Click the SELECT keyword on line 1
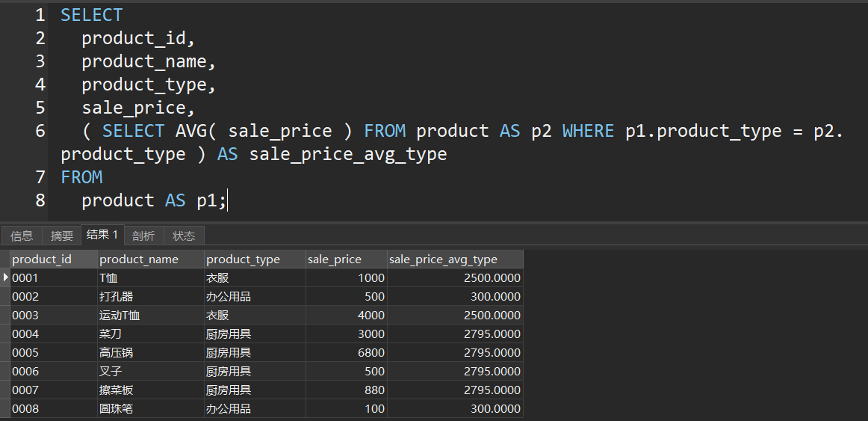868x421 pixels. (91, 15)
